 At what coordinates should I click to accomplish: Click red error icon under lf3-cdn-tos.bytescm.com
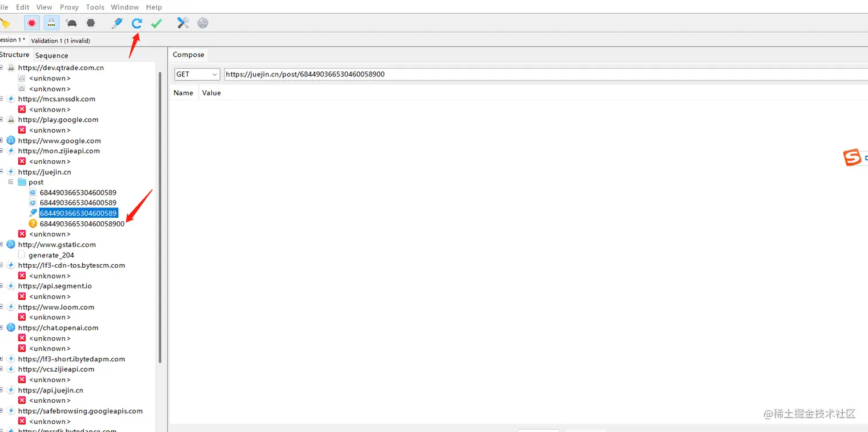coord(22,276)
